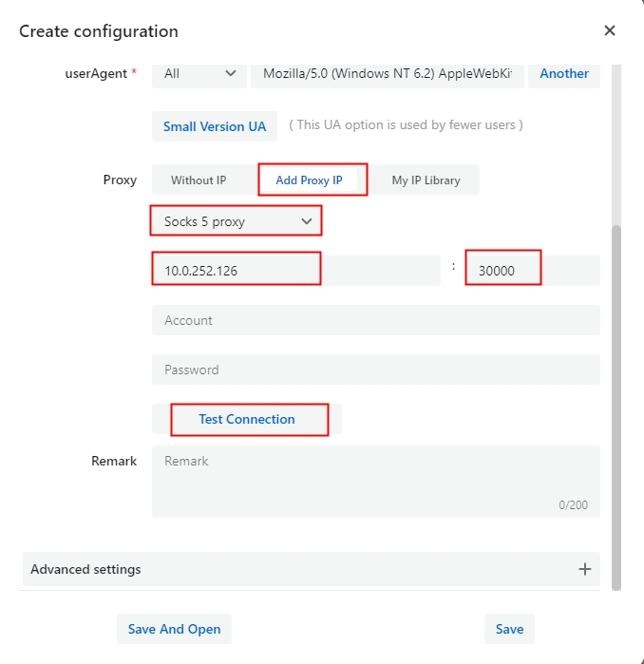Focus the proxy Account input field

[375, 320]
